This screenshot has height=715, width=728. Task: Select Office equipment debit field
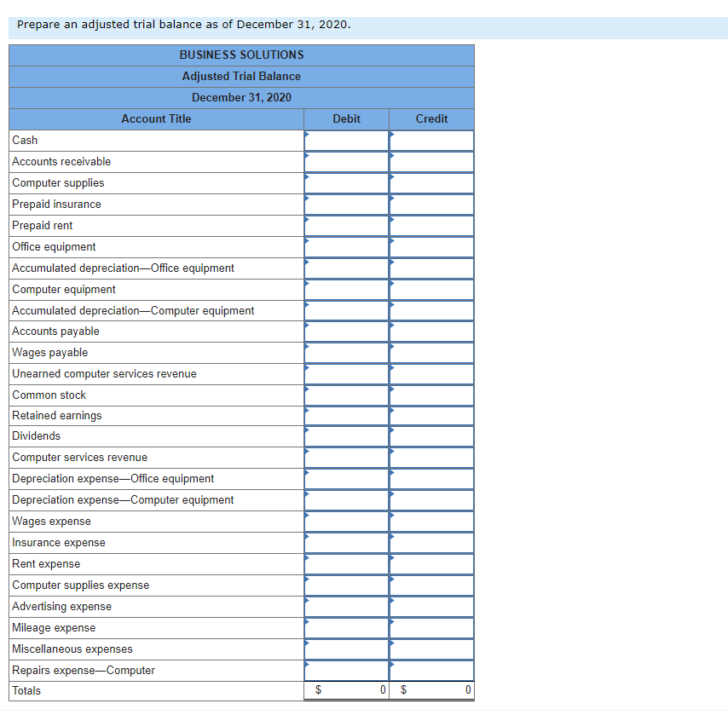pyautogui.click(x=346, y=247)
